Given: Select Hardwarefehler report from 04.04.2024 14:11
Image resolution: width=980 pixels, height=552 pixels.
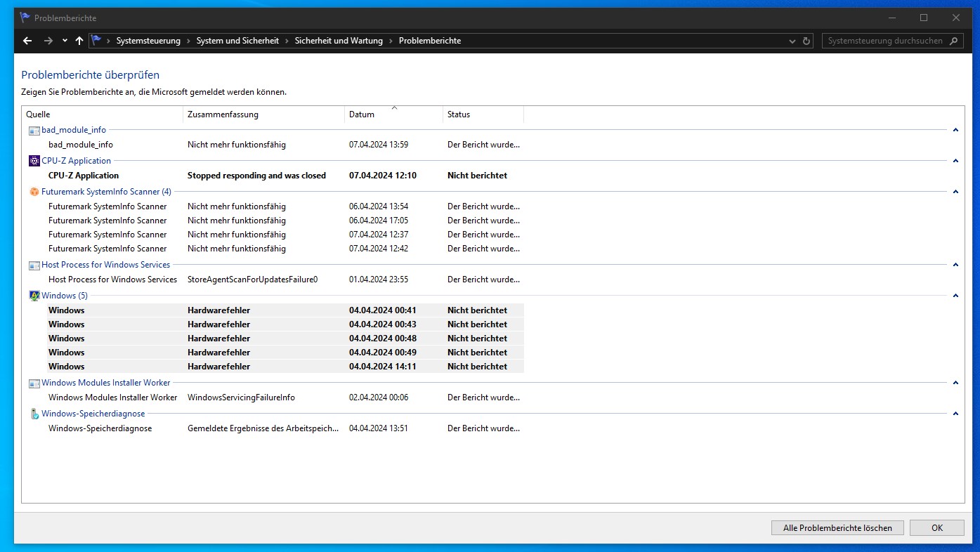Looking at the screenshot, I should click(x=285, y=367).
